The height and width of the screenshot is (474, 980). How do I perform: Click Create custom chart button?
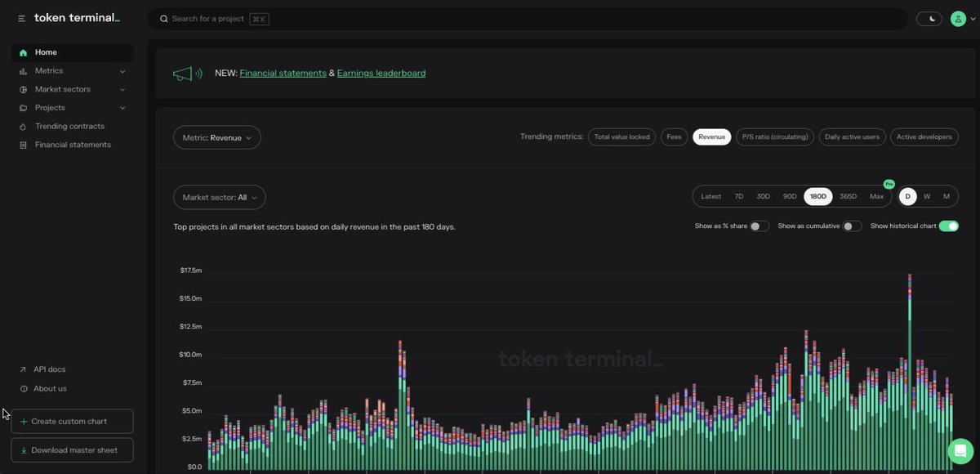(72, 422)
